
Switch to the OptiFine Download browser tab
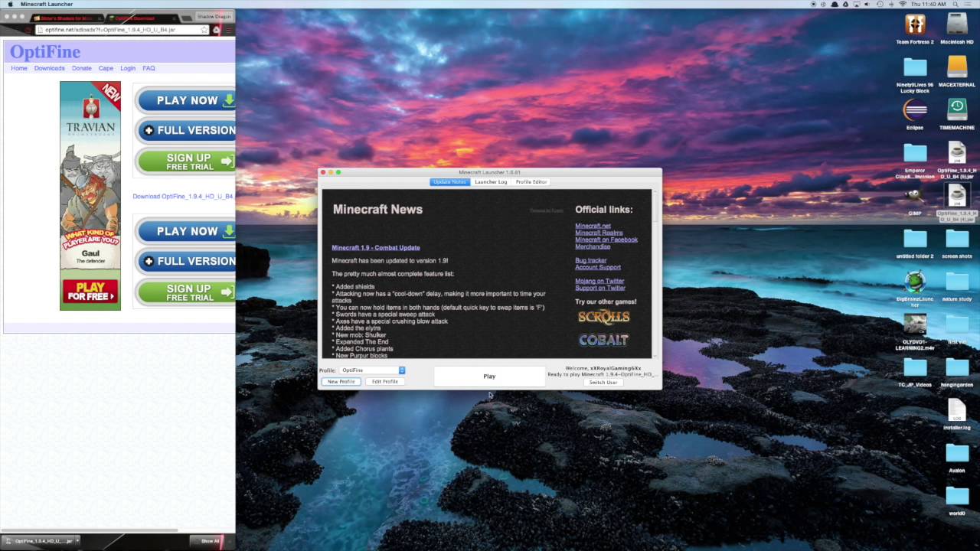(143, 18)
